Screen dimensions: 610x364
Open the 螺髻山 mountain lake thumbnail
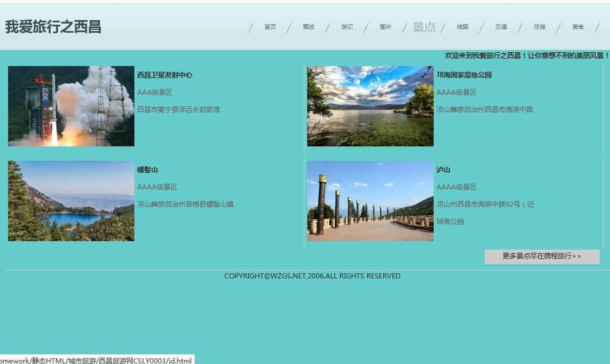[71, 201]
